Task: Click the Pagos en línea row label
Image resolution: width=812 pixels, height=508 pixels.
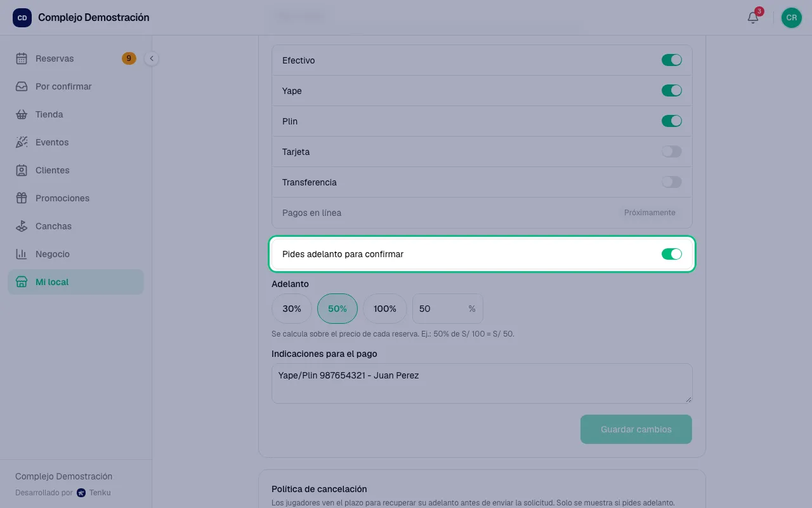Action: click(312, 213)
